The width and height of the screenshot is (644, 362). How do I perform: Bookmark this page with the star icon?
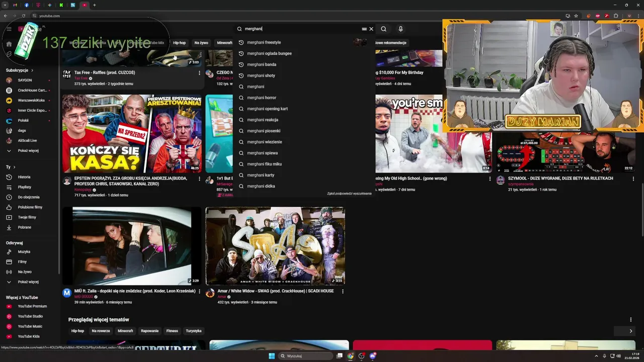(576, 16)
